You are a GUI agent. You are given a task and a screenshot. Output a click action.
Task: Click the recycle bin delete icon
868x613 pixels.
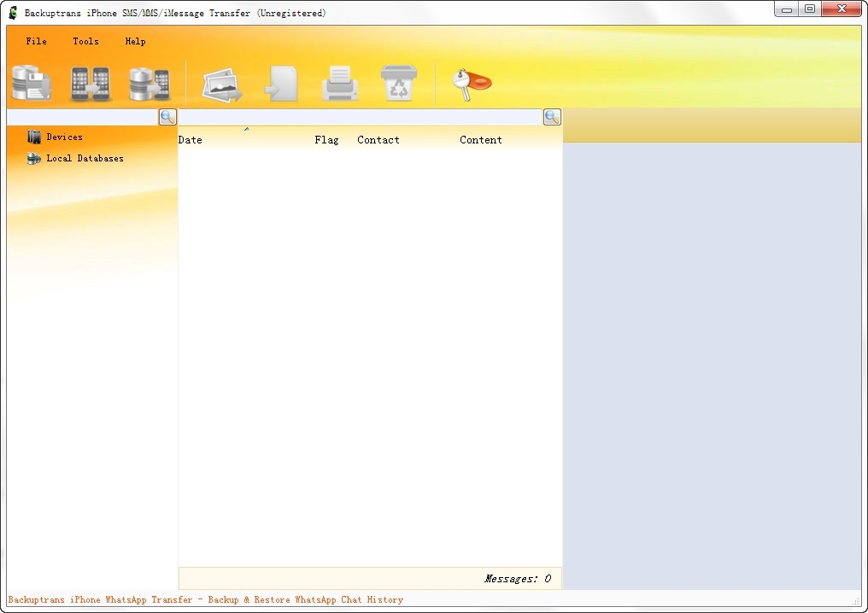click(398, 84)
